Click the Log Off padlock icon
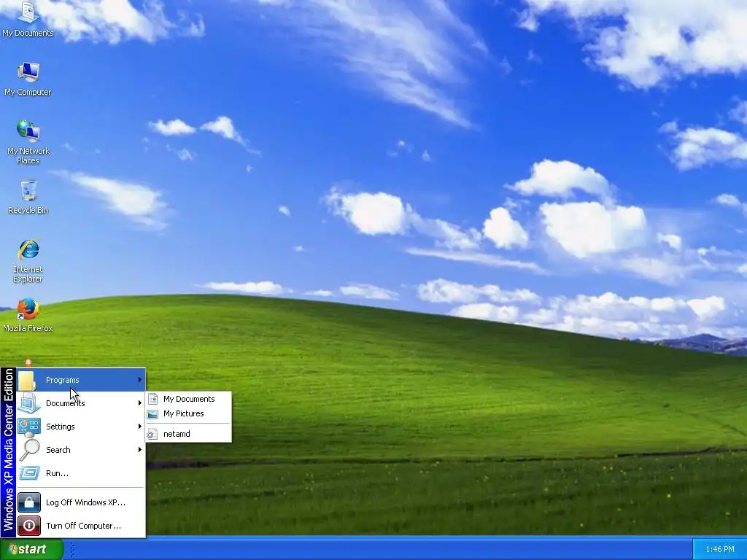This screenshot has height=560, width=747. tap(29, 502)
